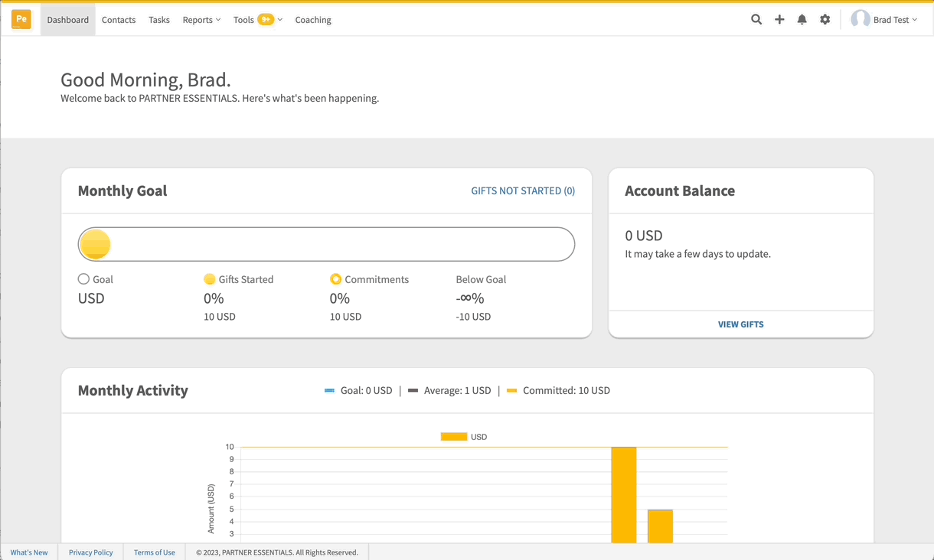The width and height of the screenshot is (934, 560).
Task: Go to the Dashboard tab
Action: point(68,20)
